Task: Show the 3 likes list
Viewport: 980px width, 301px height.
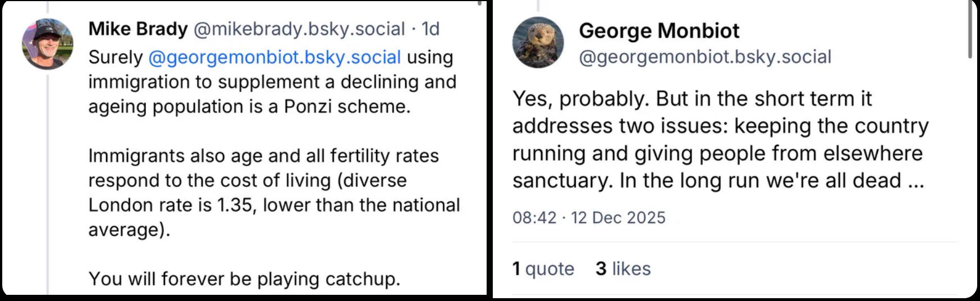Action: (x=623, y=268)
